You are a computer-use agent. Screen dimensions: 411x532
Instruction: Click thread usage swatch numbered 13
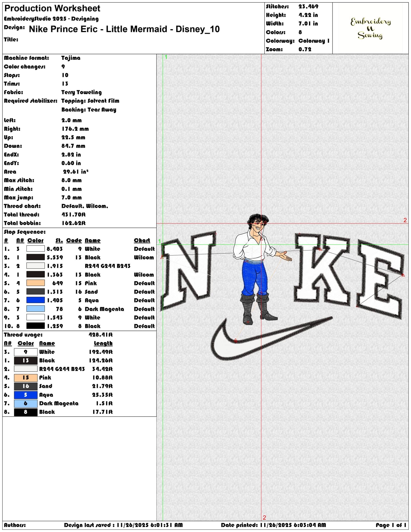[x=26, y=361]
